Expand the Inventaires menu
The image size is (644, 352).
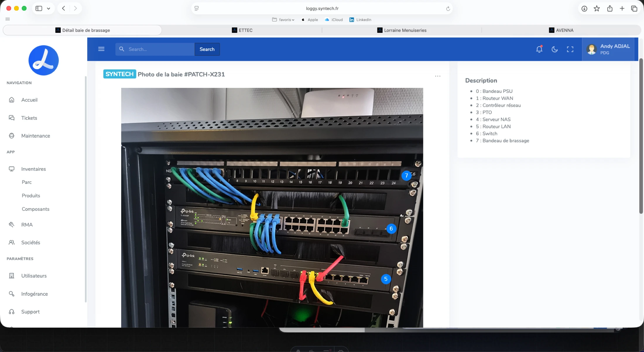tap(33, 169)
